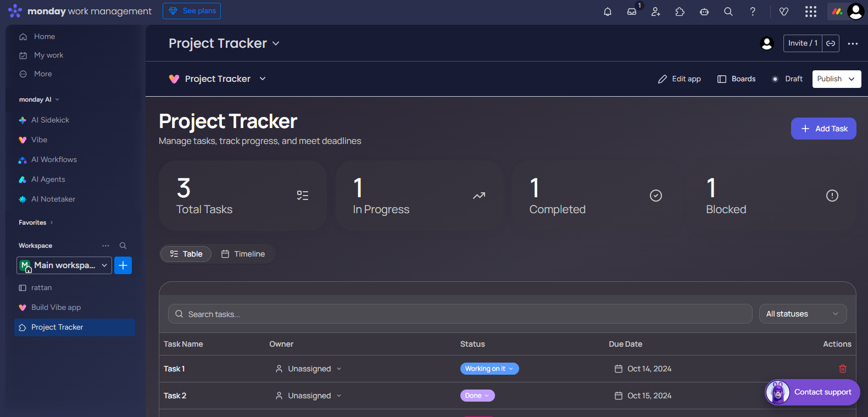Open the Publish dropdown arrow
The height and width of the screenshot is (417, 868).
[852, 79]
